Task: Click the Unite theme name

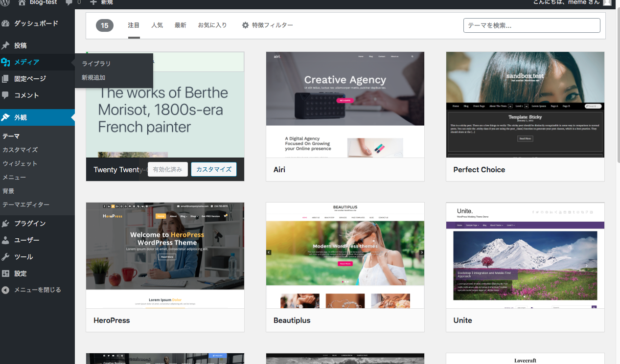Action: pyautogui.click(x=462, y=320)
